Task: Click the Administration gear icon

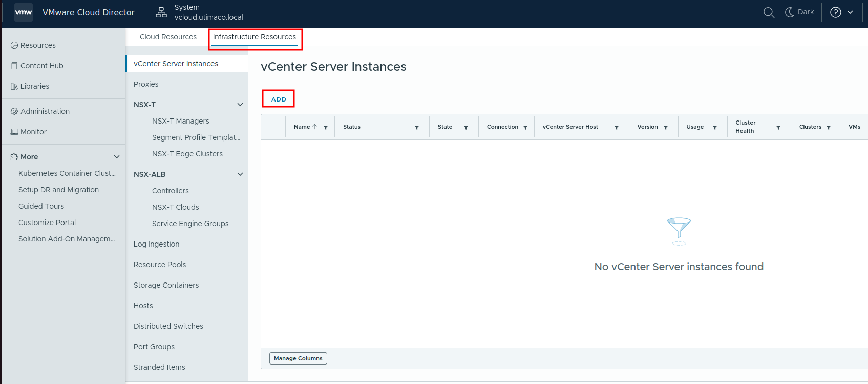Action: pyautogui.click(x=14, y=111)
